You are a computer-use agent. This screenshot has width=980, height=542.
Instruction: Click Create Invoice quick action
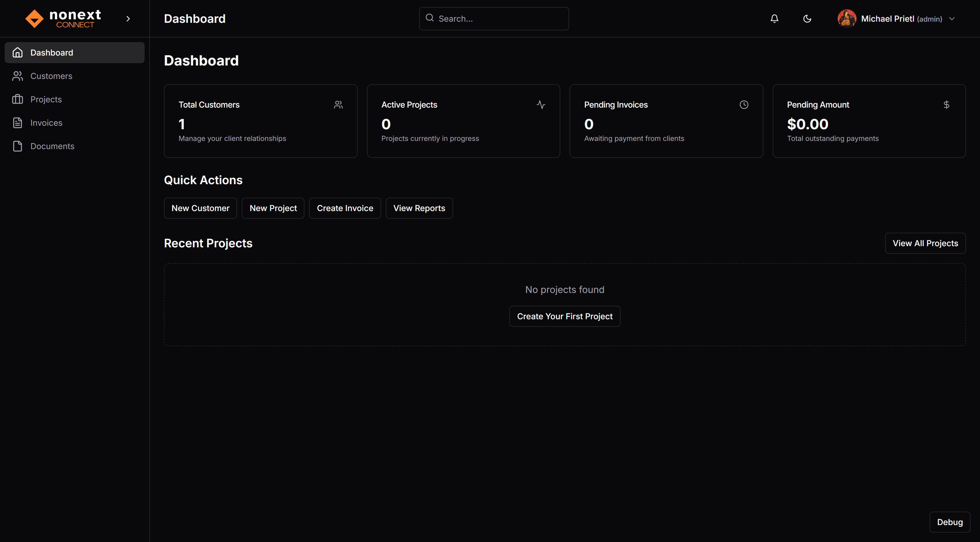coord(345,208)
